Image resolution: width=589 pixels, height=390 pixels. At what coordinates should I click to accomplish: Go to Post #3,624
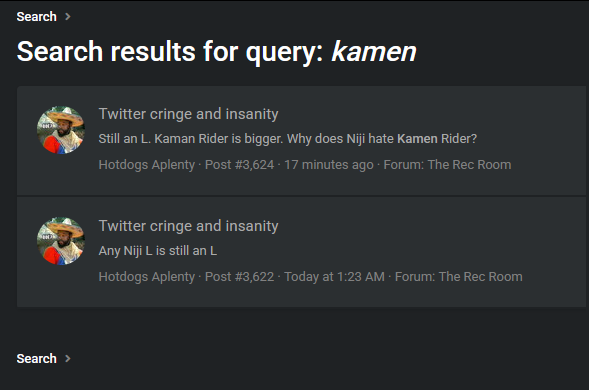pos(239,165)
